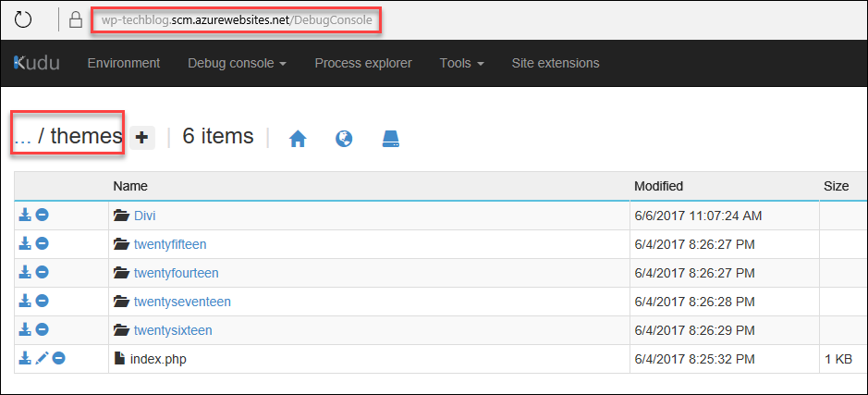Go to the home directory icon
Viewport: 868px width, 395px height.
(298, 139)
